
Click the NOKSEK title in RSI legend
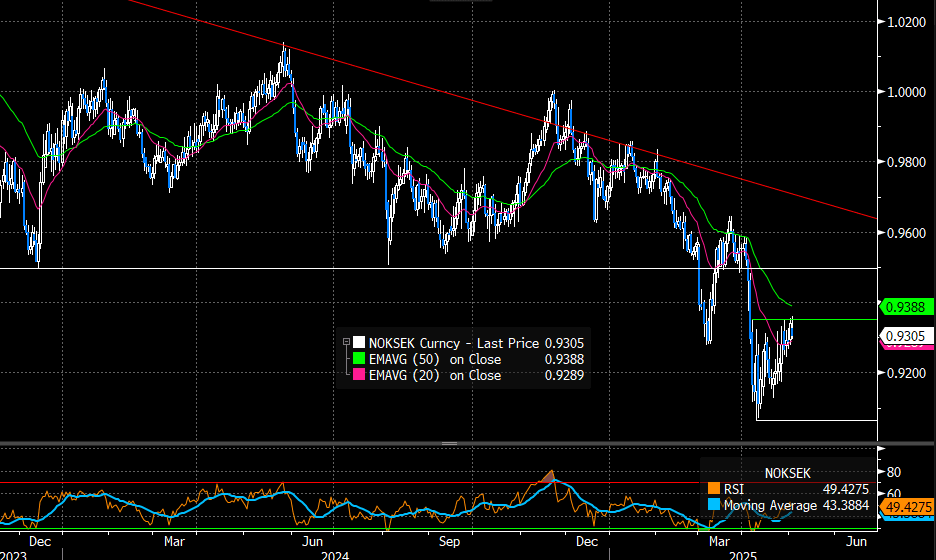789,471
